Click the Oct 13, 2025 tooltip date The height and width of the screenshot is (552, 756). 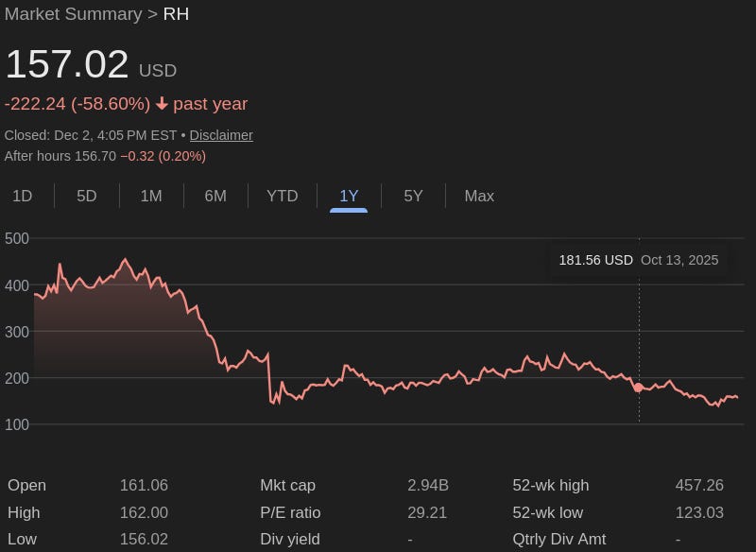pos(679,260)
